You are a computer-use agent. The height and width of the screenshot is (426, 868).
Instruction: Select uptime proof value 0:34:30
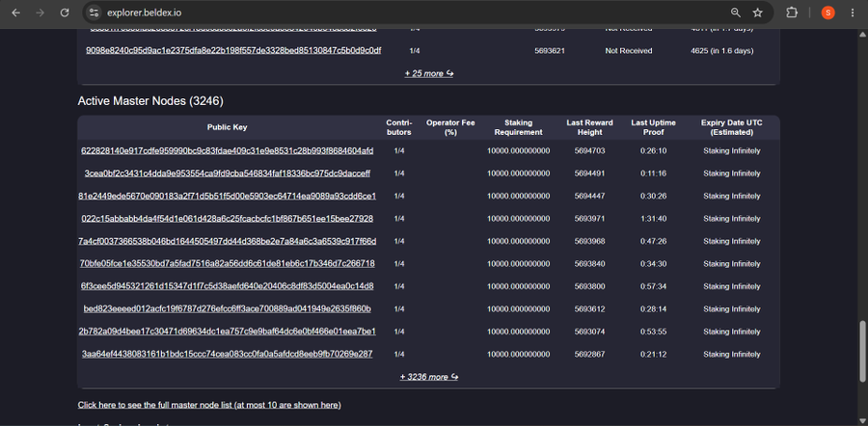click(x=653, y=263)
